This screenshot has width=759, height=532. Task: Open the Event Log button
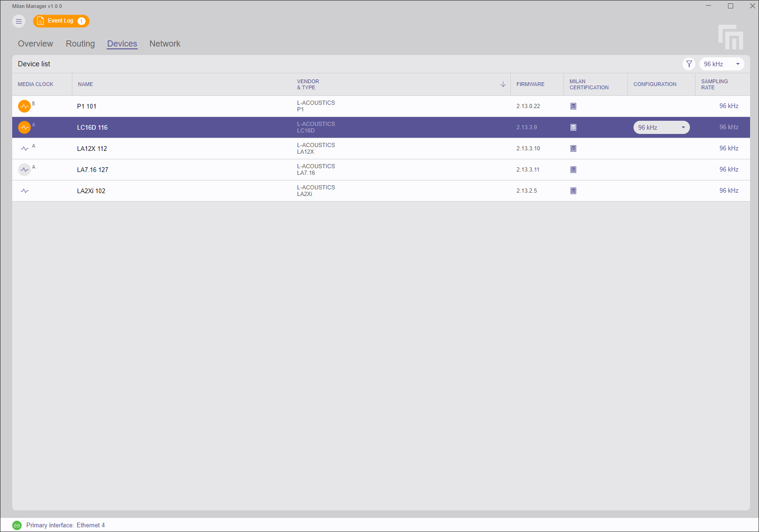61,21
